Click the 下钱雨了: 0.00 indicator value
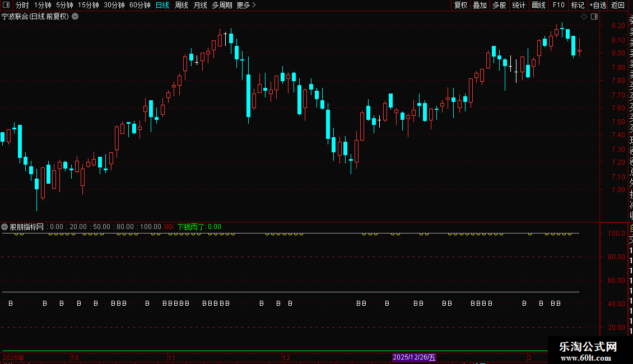Image resolution: width=633 pixels, height=364 pixels. coord(199,227)
